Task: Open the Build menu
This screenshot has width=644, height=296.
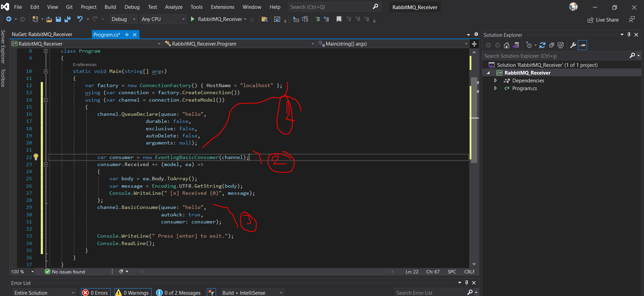Action: pyautogui.click(x=110, y=7)
